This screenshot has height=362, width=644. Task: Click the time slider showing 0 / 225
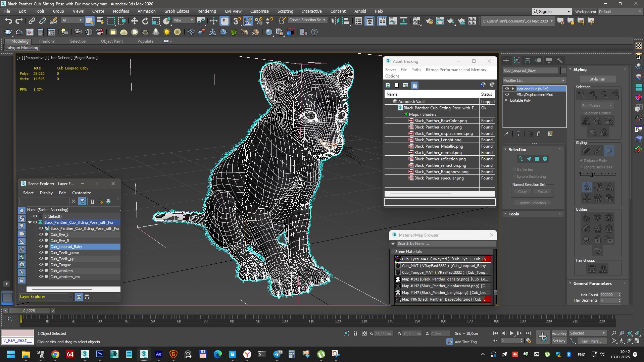[x=29, y=311]
